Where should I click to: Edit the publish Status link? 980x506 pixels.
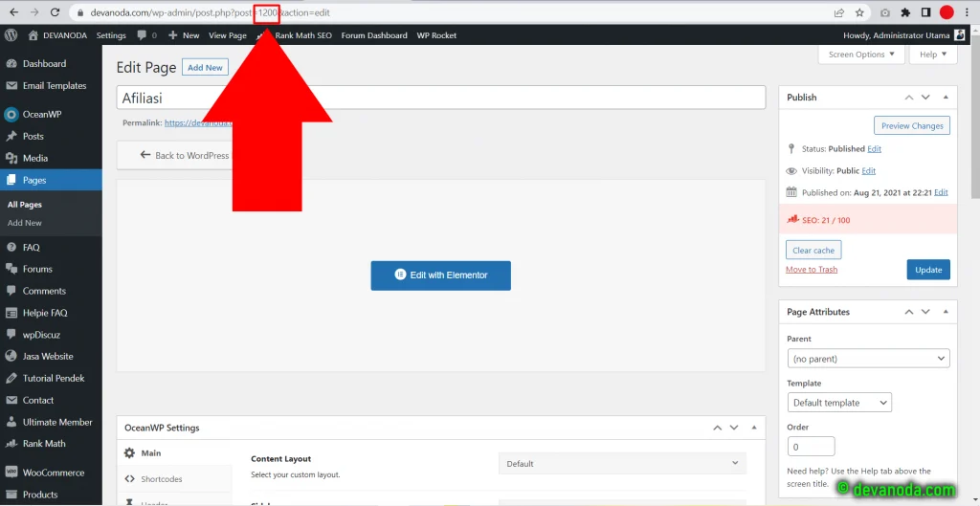pyautogui.click(x=875, y=149)
